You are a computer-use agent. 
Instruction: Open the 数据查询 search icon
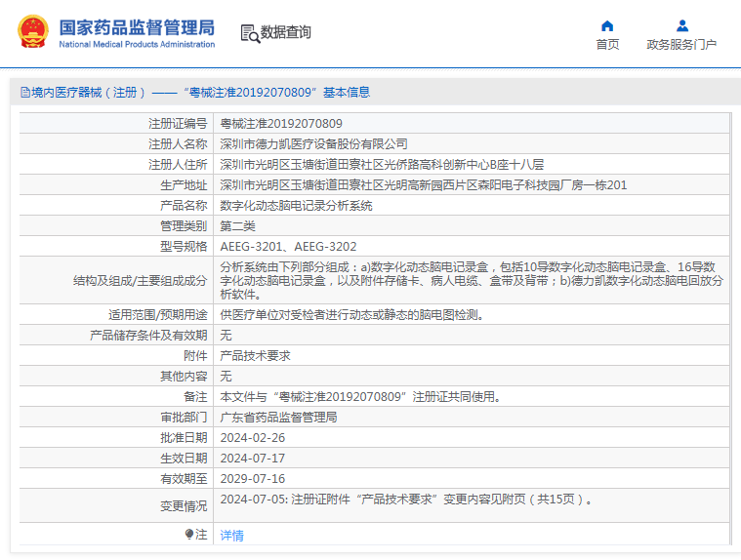[250, 33]
